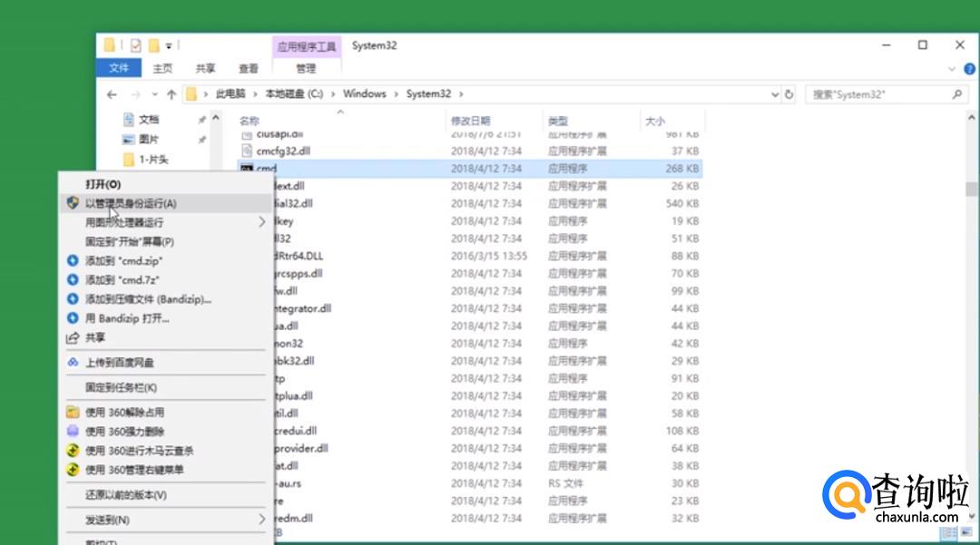The height and width of the screenshot is (545, 980).
Task: Click the Up one level arrow
Action: (171, 94)
